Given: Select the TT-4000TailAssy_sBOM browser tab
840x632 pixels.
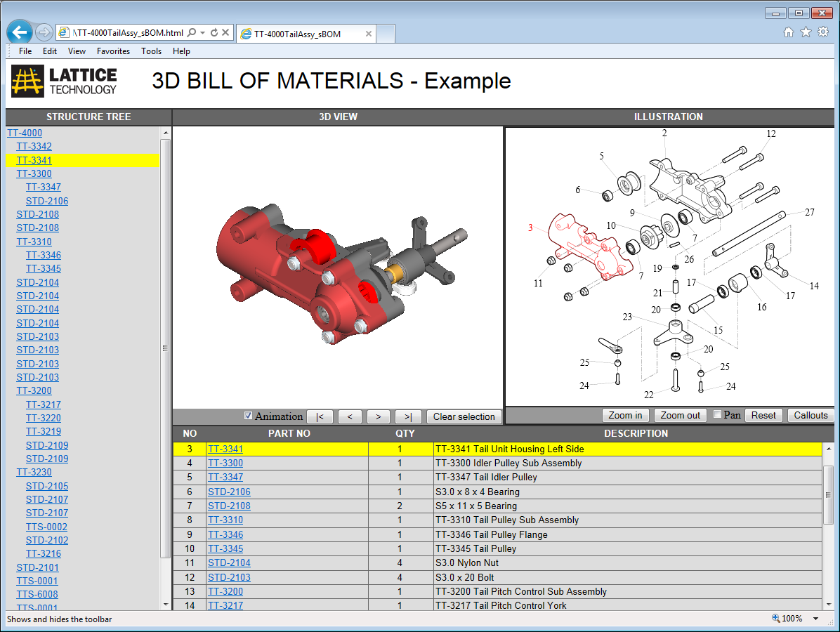Looking at the screenshot, I should [x=306, y=34].
